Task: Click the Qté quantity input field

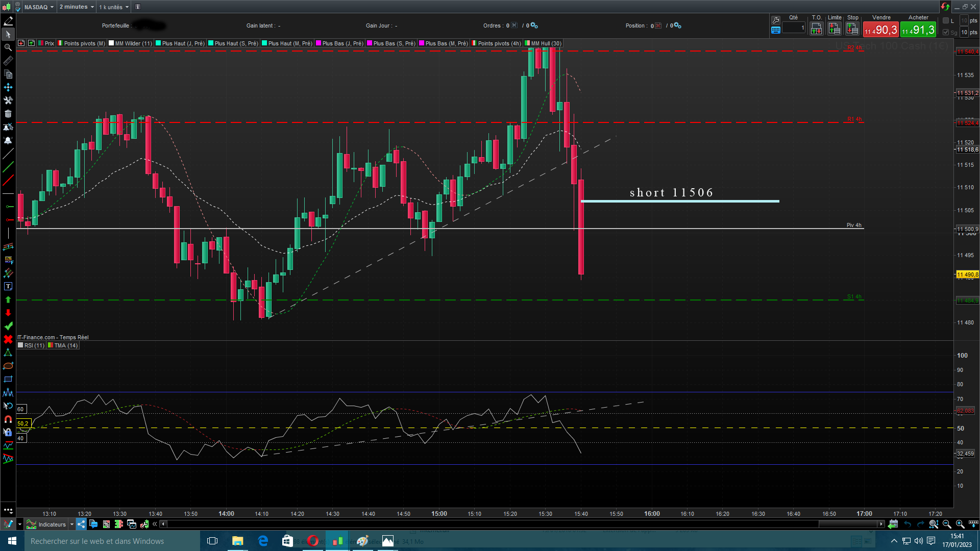Action: 793,28
